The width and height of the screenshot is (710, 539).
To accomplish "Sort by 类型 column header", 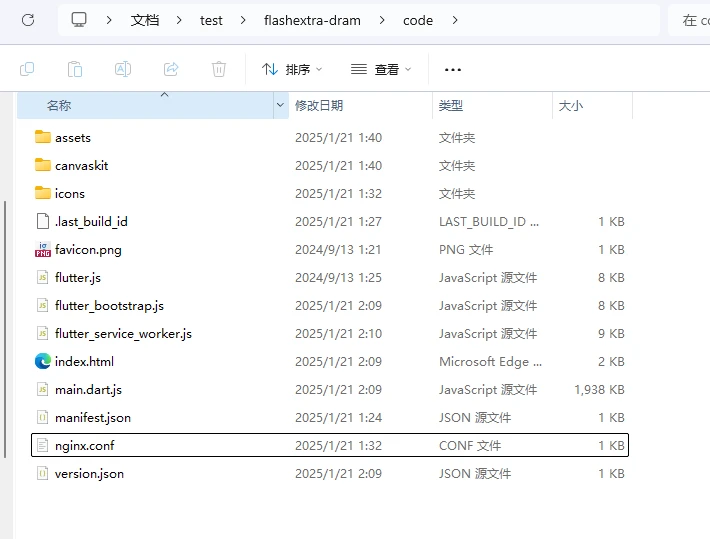I will (x=492, y=105).
